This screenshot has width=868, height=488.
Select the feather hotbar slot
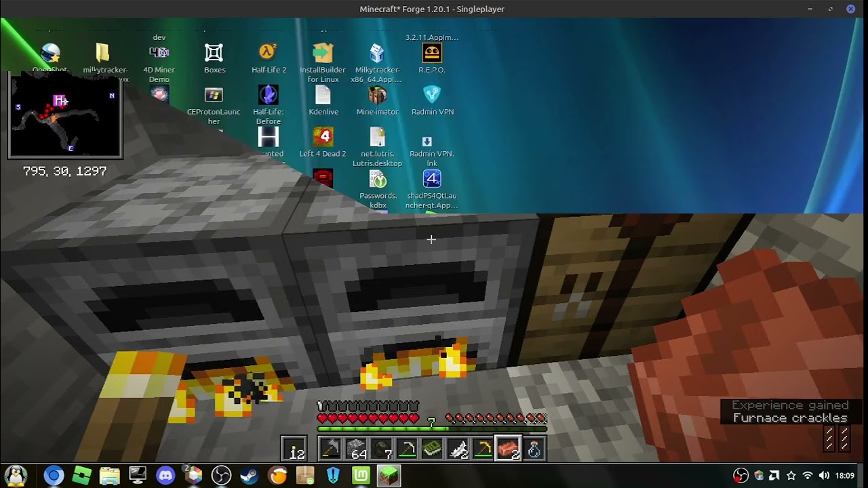pos(458,449)
